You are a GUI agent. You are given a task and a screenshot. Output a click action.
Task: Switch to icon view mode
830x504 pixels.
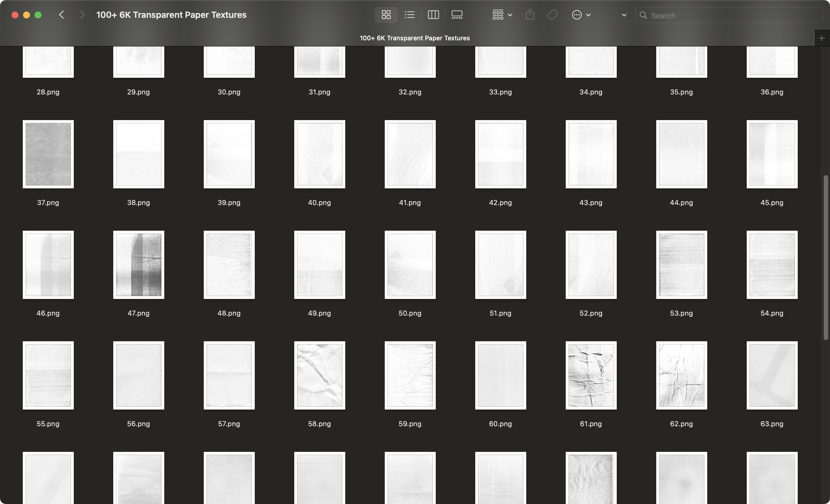(x=386, y=15)
